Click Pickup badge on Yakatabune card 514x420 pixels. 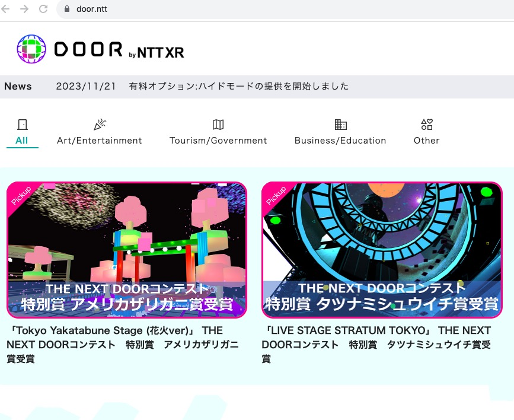(21, 196)
